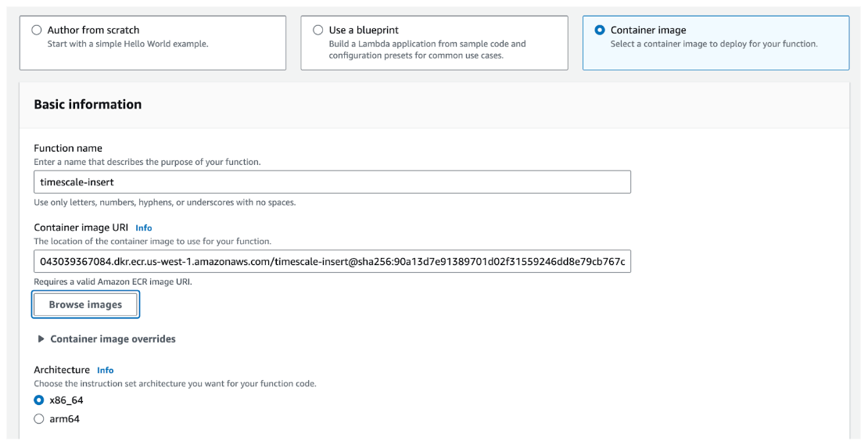Click the Browse images button

[x=85, y=305]
